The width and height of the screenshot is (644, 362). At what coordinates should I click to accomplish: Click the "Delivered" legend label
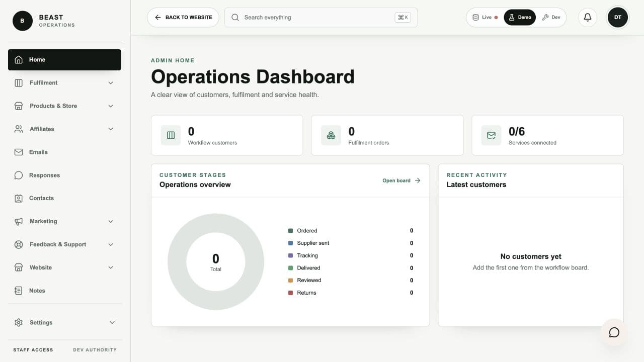tap(308, 268)
